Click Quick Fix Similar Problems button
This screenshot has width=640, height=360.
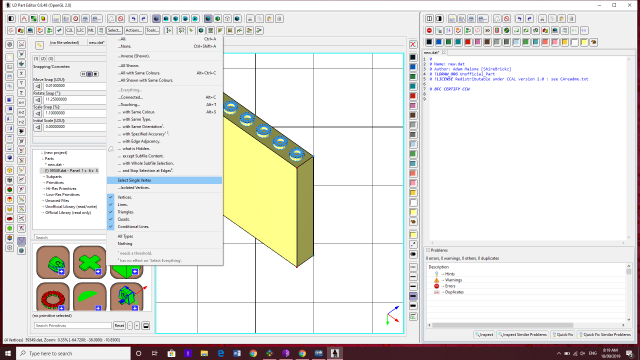tap(605, 335)
